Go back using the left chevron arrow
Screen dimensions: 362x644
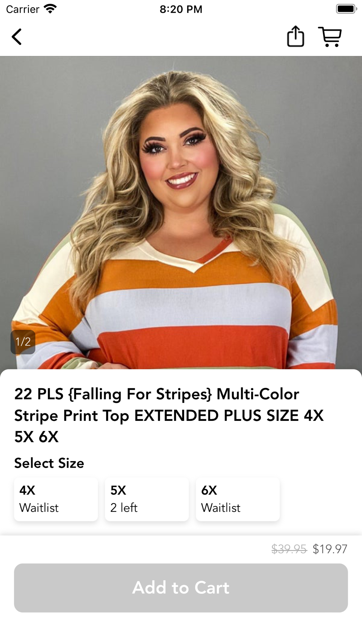tap(17, 37)
